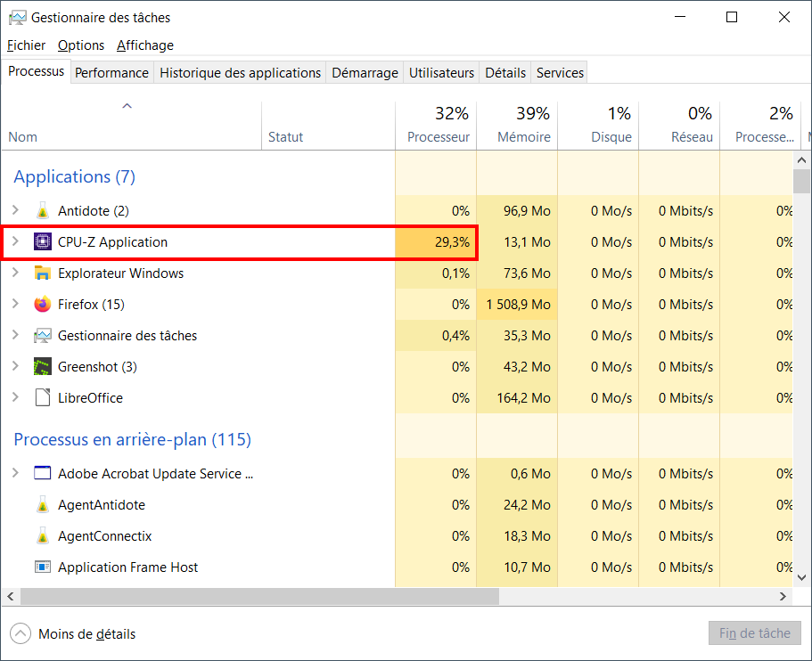The height and width of the screenshot is (661, 812).
Task: Click the Fin de tâche button
Action: [x=755, y=633]
